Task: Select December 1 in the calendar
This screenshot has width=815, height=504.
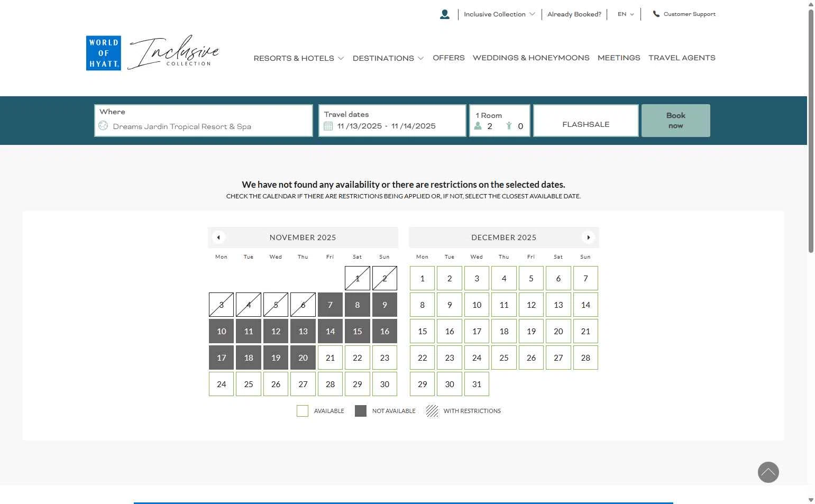Action: tap(422, 278)
